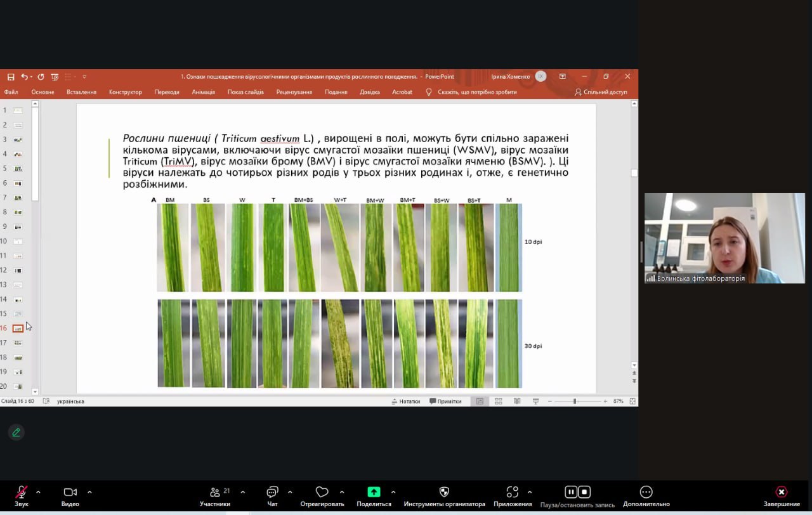Screen dimensions: 812x515
Task: Open the Participants panel
Action: click(215, 493)
